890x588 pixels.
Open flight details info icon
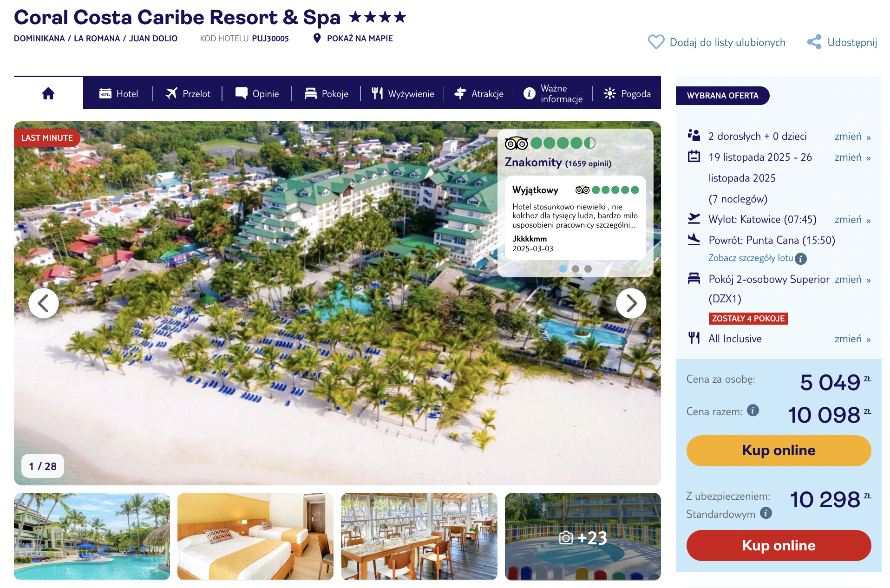pos(800,259)
